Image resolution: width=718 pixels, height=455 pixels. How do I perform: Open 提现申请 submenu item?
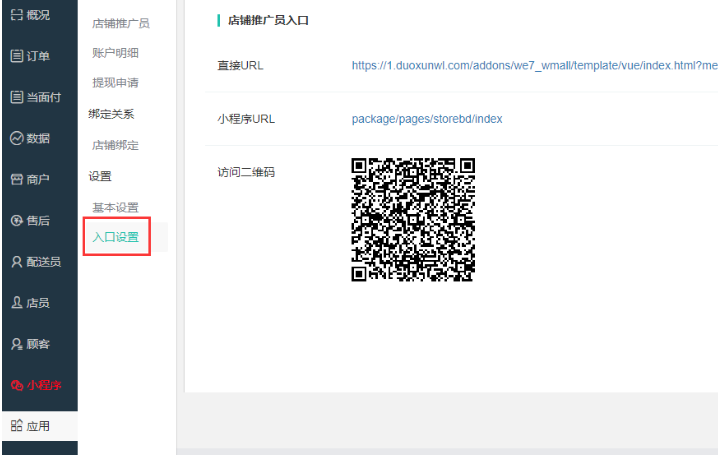click(x=115, y=83)
